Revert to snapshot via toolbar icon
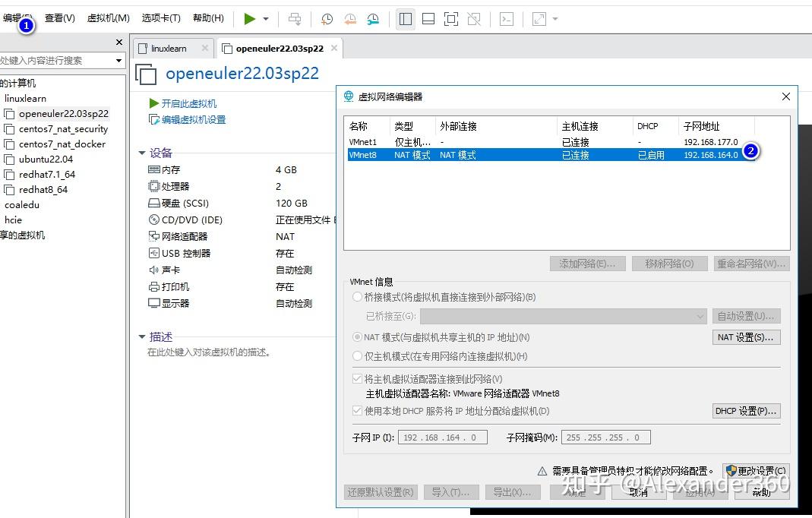Image resolution: width=812 pixels, height=518 pixels. coord(350,19)
